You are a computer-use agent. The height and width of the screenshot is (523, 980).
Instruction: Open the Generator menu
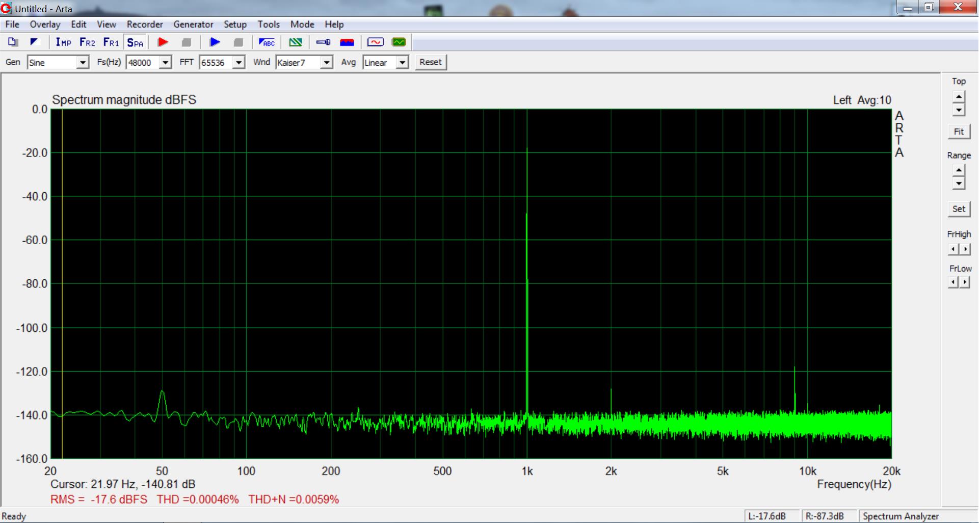193,24
